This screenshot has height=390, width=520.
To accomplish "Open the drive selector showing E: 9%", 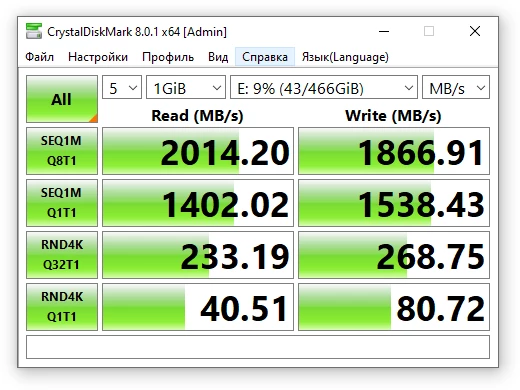I will [x=324, y=87].
